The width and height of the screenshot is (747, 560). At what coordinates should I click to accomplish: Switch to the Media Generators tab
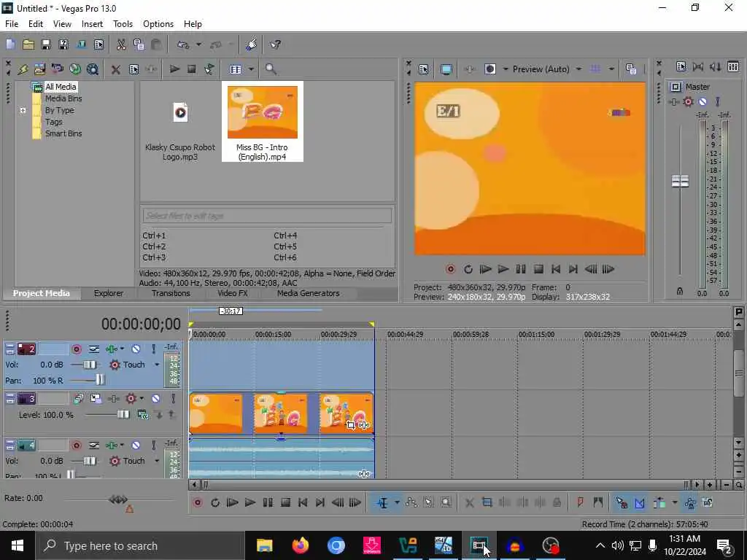tap(309, 293)
